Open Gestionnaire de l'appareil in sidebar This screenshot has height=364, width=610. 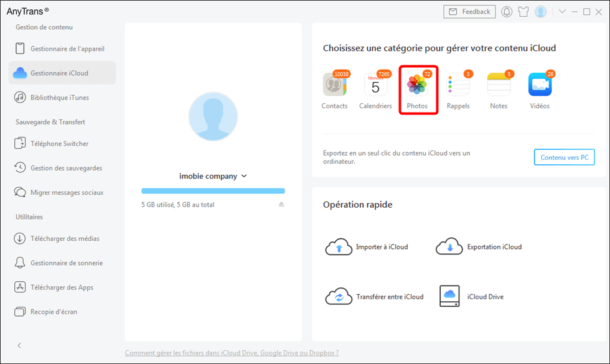point(62,49)
